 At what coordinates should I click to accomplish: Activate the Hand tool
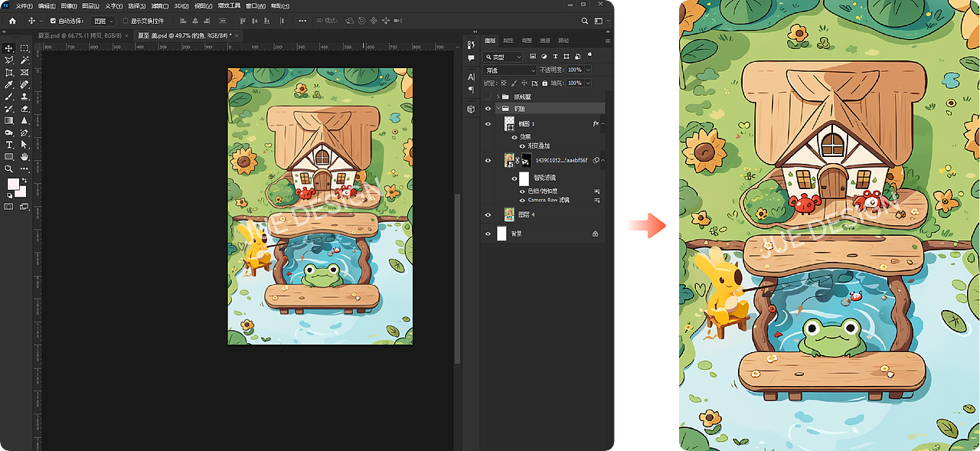[24, 156]
